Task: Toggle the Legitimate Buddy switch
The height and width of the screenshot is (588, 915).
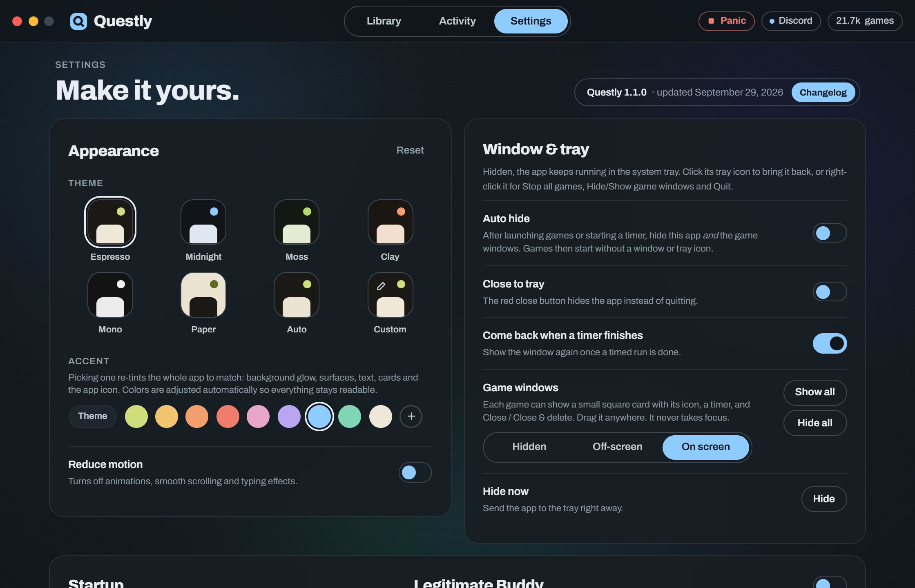Action: (x=830, y=583)
